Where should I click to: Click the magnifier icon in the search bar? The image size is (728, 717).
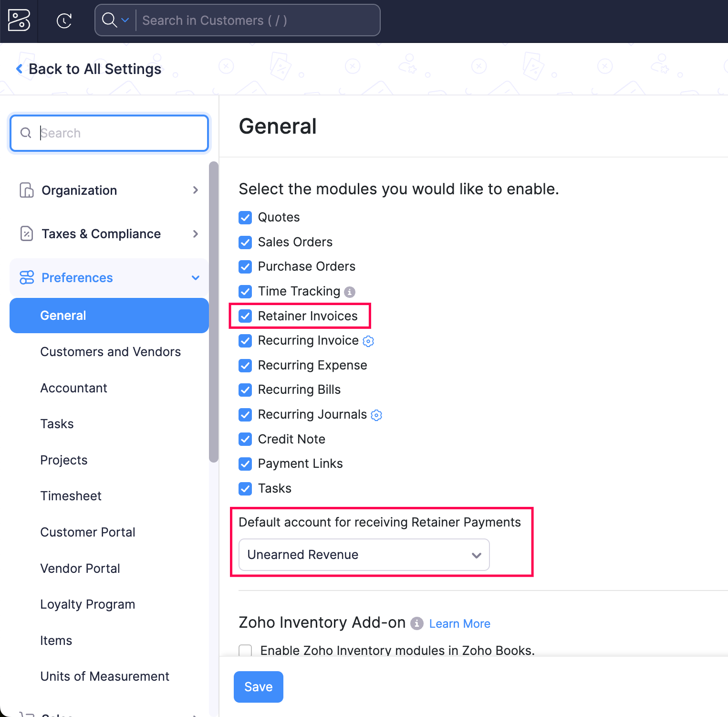click(109, 20)
